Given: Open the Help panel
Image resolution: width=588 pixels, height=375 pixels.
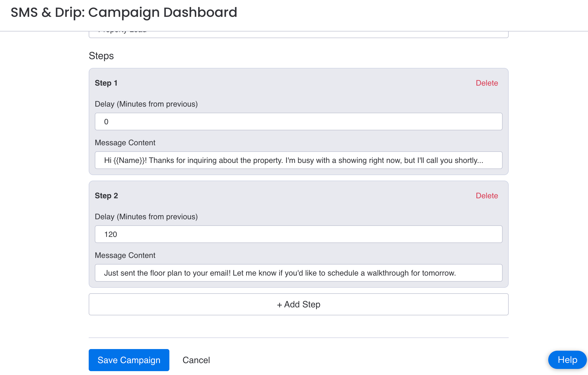Looking at the screenshot, I should (x=567, y=360).
